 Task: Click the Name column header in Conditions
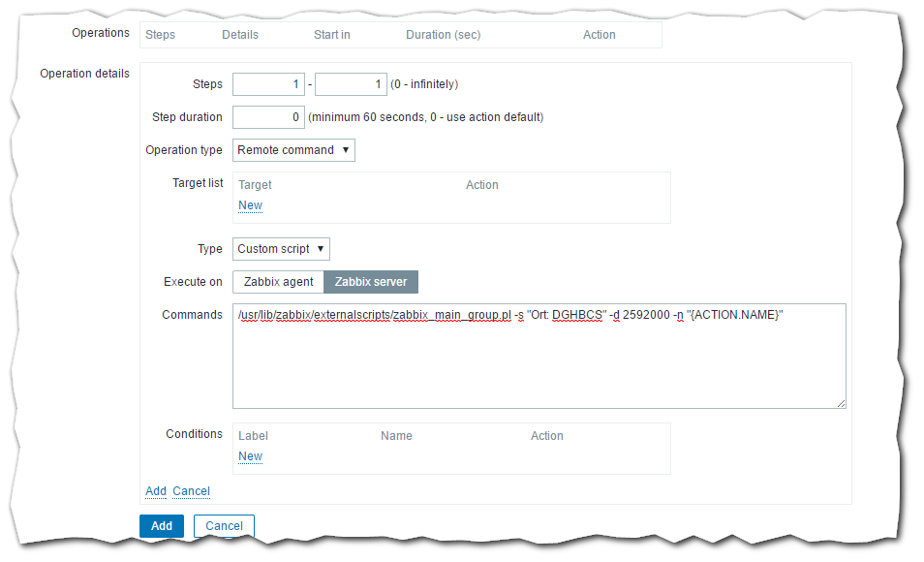point(396,436)
